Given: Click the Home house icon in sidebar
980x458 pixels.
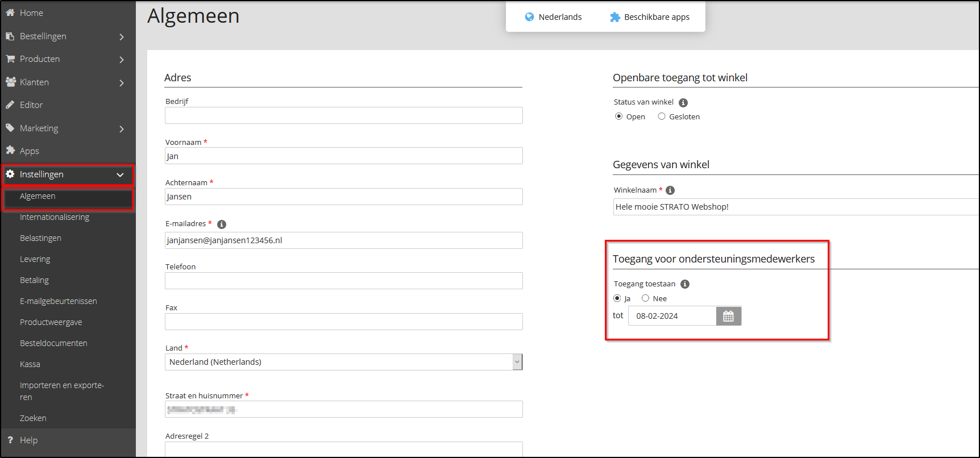Looking at the screenshot, I should coord(10,13).
